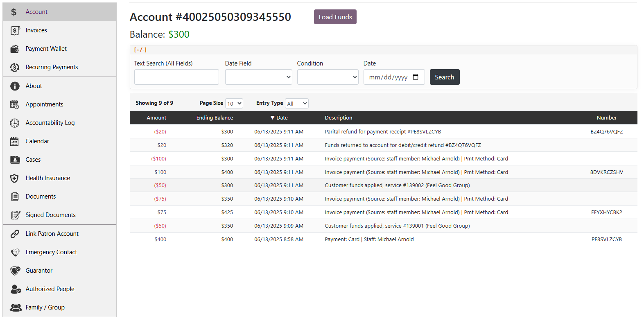The height and width of the screenshot is (323, 644).
Task: Click the Payment: Card description row
Action: pyautogui.click(x=369, y=239)
